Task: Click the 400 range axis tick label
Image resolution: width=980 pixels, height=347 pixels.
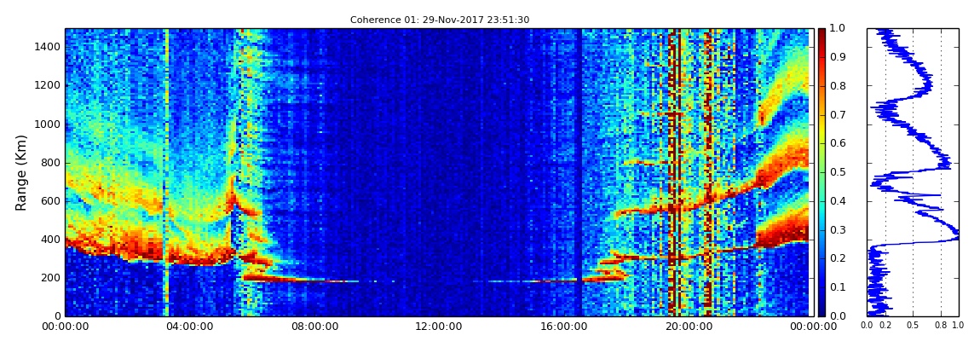Action: 51,240
